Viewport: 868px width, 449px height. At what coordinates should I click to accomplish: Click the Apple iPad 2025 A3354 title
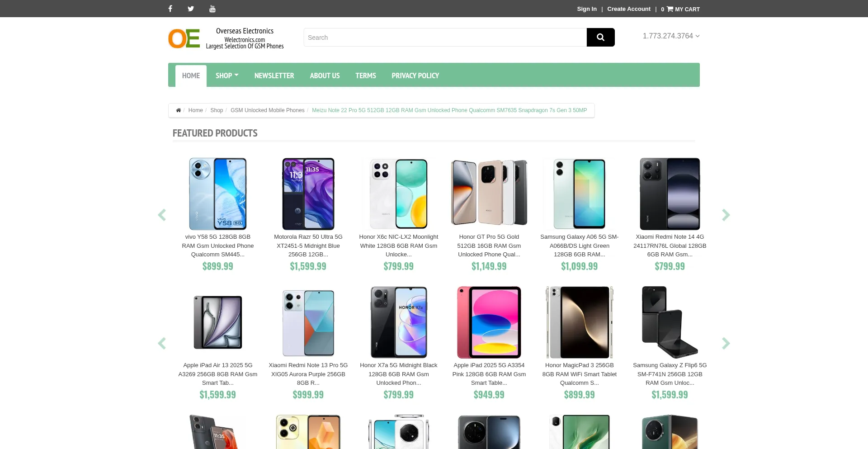pos(489,374)
